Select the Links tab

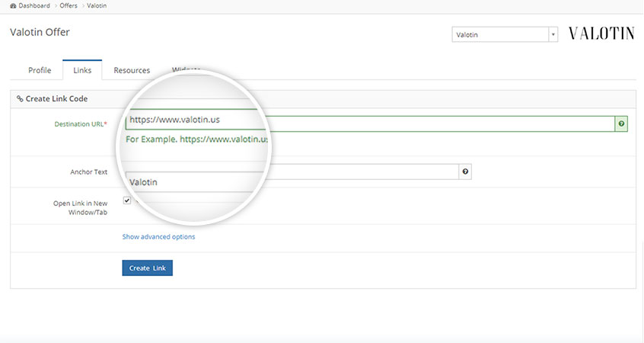[x=82, y=70]
